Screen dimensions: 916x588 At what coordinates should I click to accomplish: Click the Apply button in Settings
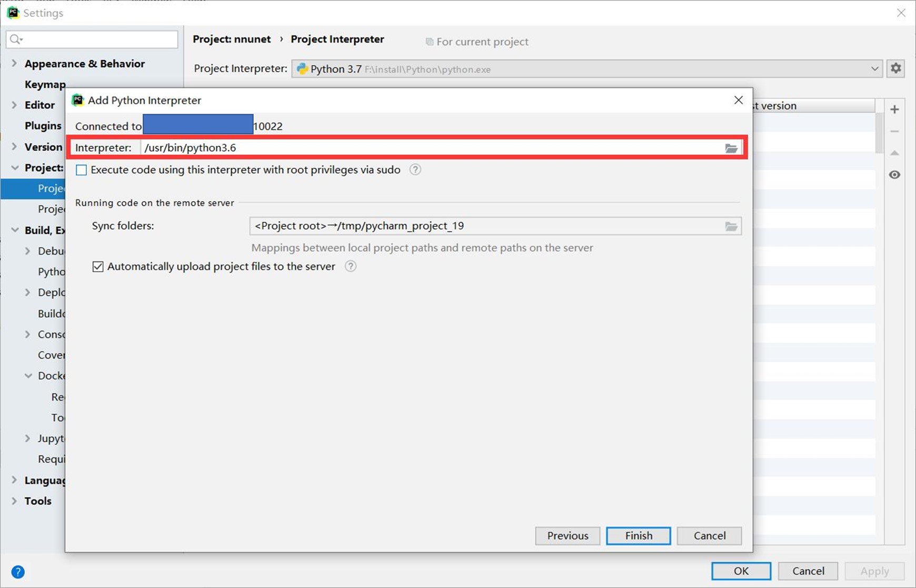tap(874, 571)
